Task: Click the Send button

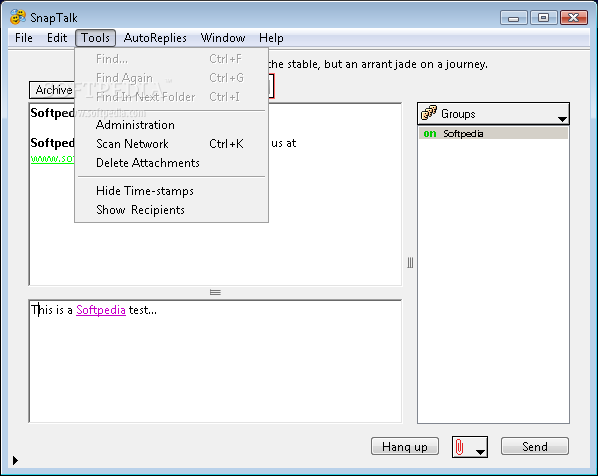Action: 535,446
